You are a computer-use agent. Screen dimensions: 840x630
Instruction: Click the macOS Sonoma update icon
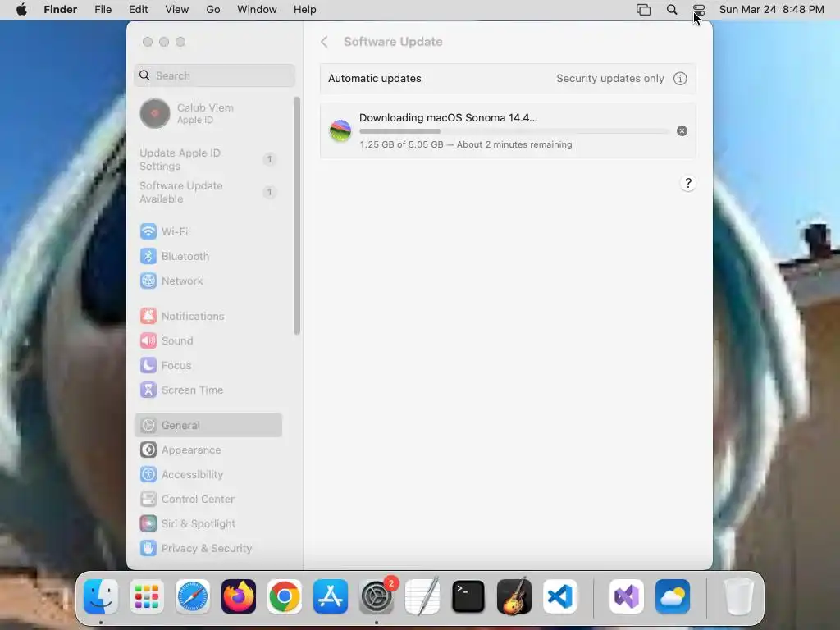point(340,130)
